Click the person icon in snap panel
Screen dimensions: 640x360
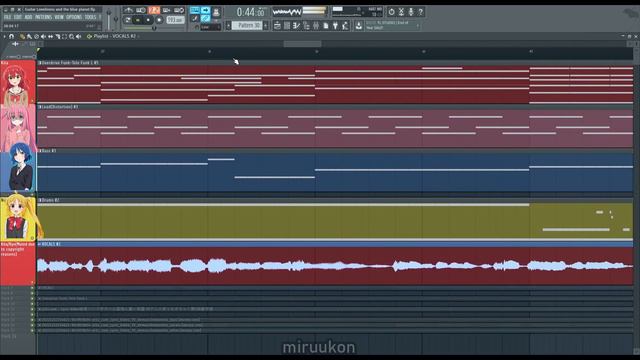[x=216, y=12]
